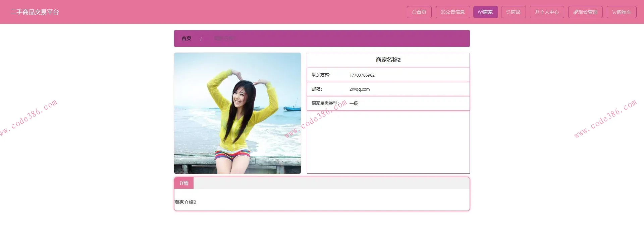Click the merchant photo of woman at beach
Viewport: 644px width, 237px height.
[237, 113]
